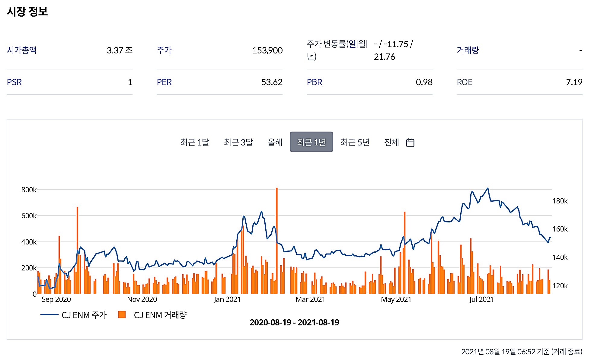Switch chart to 최근 5년 range

click(355, 142)
